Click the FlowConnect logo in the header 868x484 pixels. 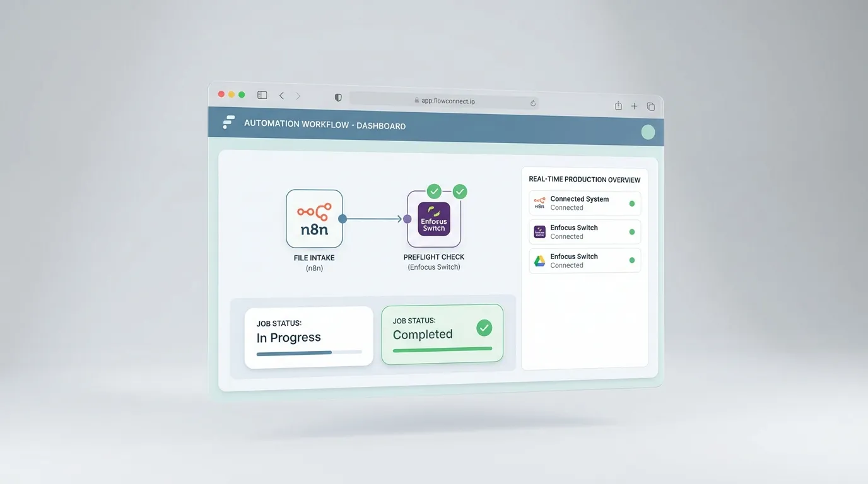228,122
